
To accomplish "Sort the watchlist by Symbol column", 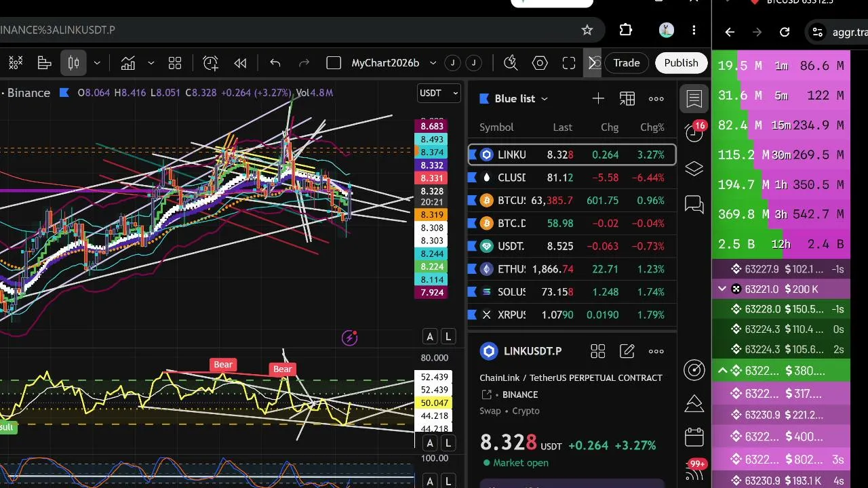I will 496,127.
